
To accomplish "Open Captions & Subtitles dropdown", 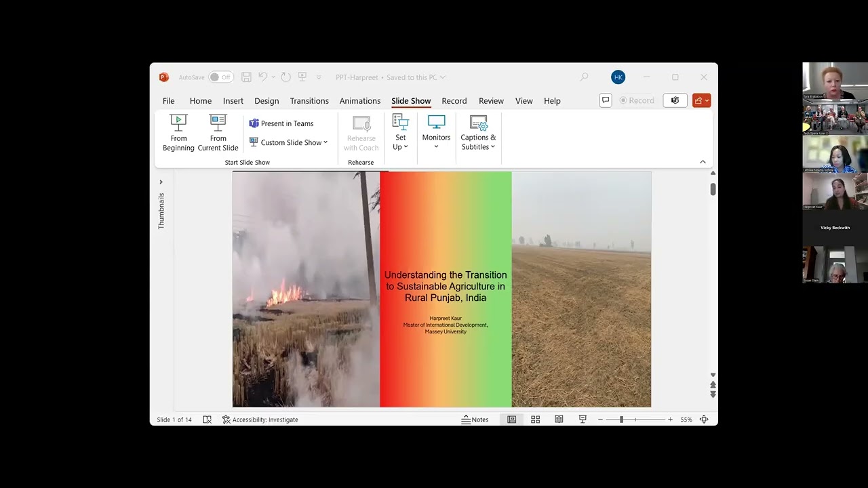I will click(x=478, y=133).
